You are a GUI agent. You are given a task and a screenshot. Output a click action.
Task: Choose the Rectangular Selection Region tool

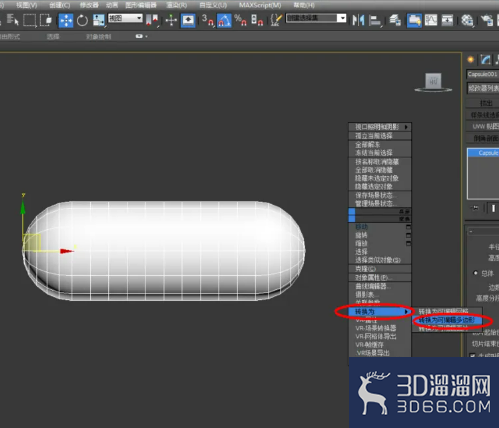29,20
